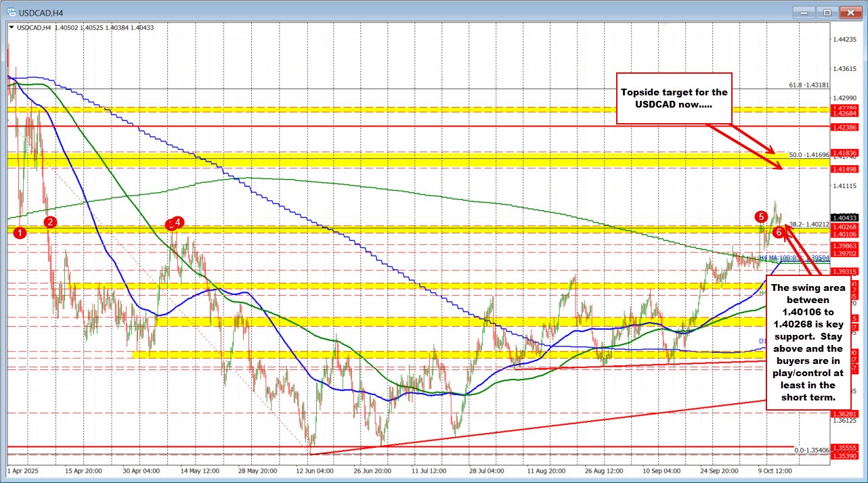Maximize the USDCAD,H4 chart window
868x483 pixels.
click(x=827, y=11)
